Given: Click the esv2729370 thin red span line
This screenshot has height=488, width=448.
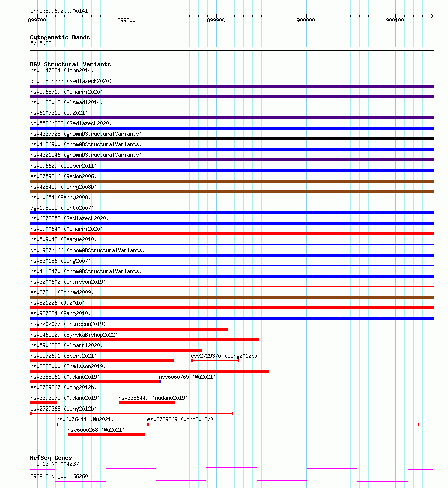Looking at the screenshot, I should [x=215, y=361].
